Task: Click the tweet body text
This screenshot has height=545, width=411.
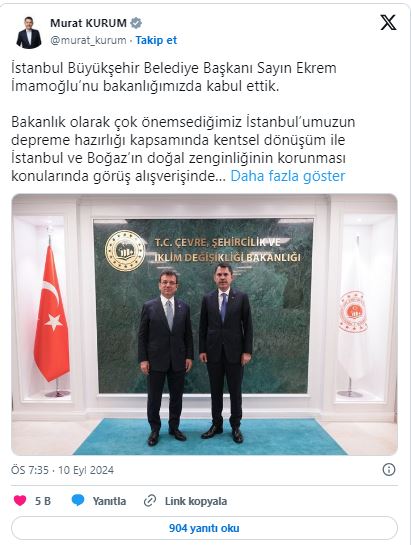Action: pos(183,122)
